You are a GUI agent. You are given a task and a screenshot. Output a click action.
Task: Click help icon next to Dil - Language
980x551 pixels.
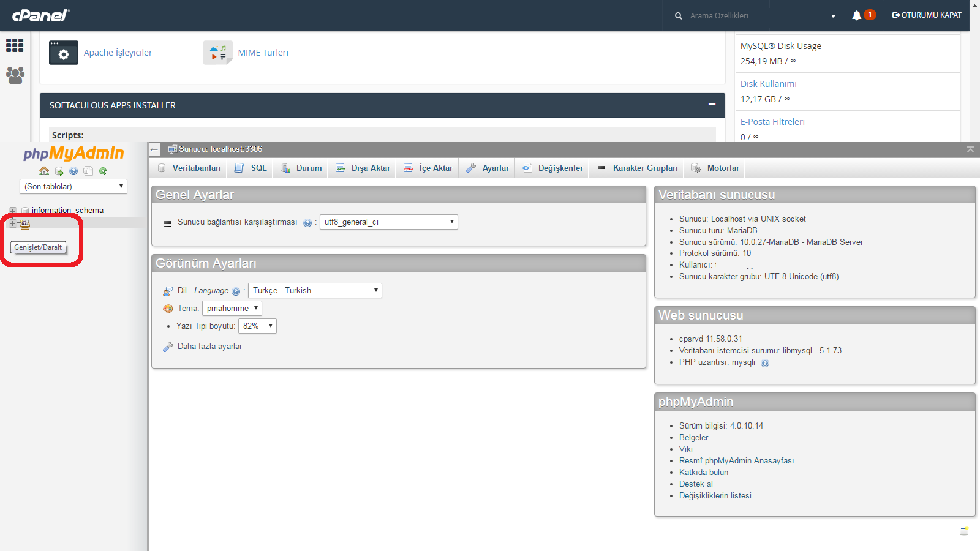point(236,291)
